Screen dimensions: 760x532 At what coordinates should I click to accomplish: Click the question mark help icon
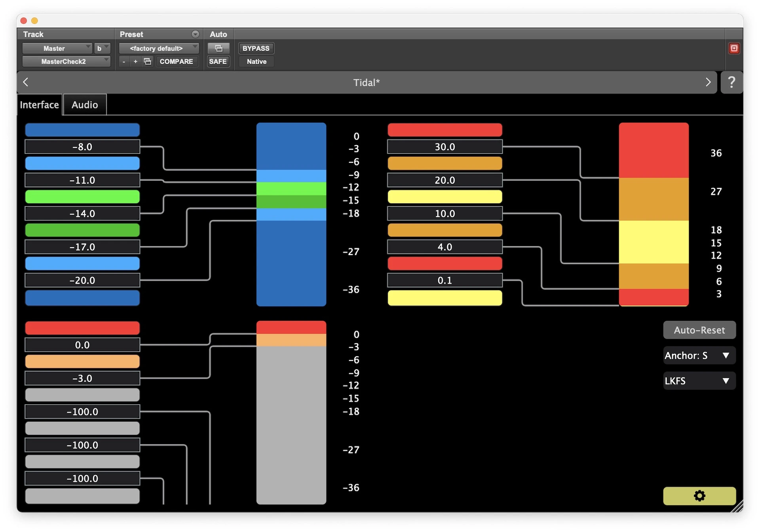pyautogui.click(x=731, y=82)
